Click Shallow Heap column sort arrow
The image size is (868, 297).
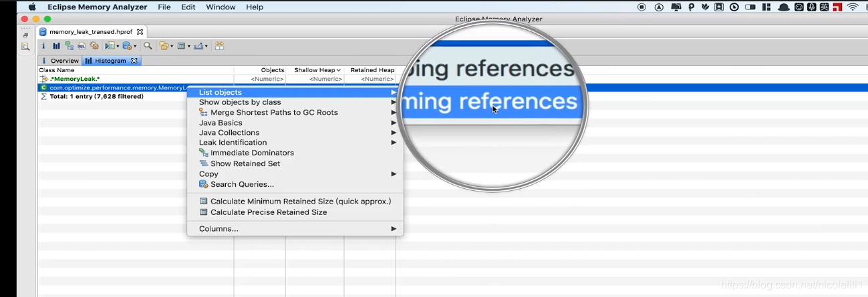coord(339,70)
